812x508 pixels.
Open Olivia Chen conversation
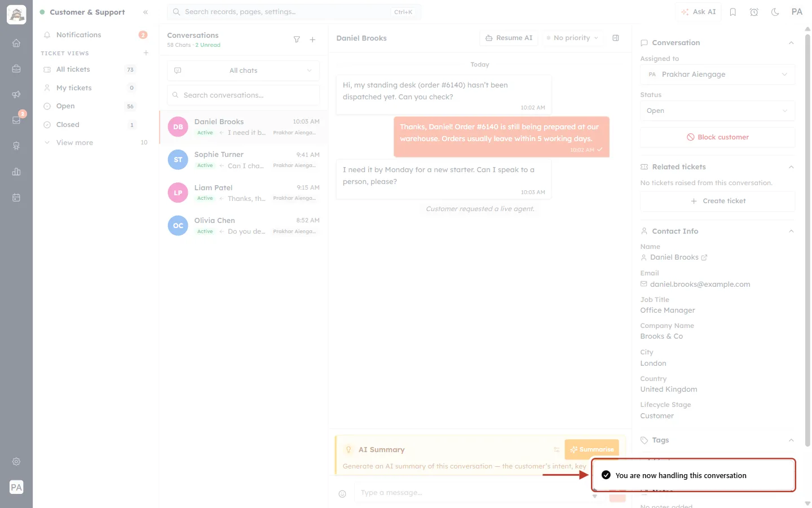pyautogui.click(x=244, y=226)
